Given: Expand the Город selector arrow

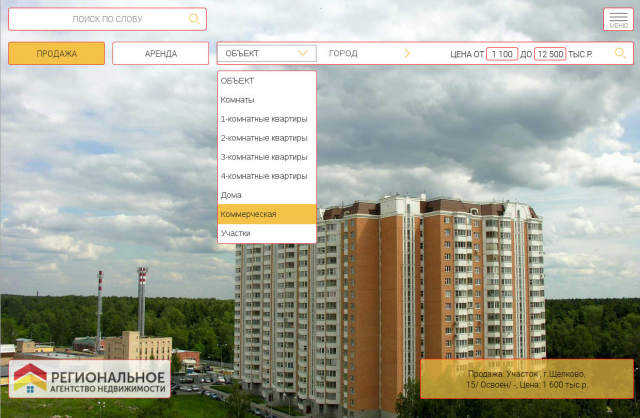Looking at the screenshot, I should [x=407, y=53].
